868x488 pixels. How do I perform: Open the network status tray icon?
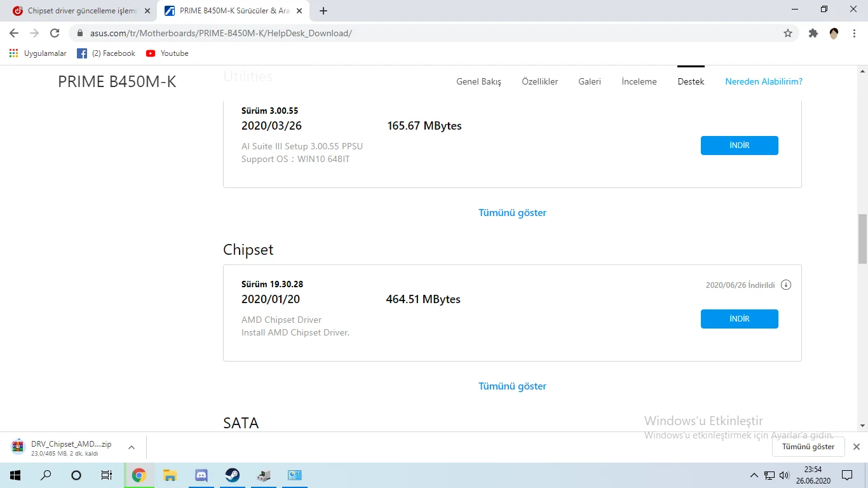pyautogui.click(x=770, y=475)
